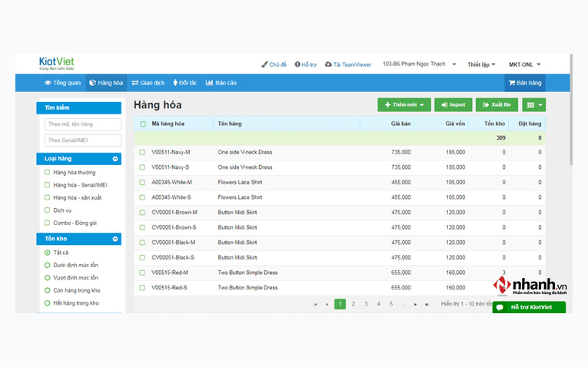Open the Chủ đề theme brush icon

(x=264, y=64)
